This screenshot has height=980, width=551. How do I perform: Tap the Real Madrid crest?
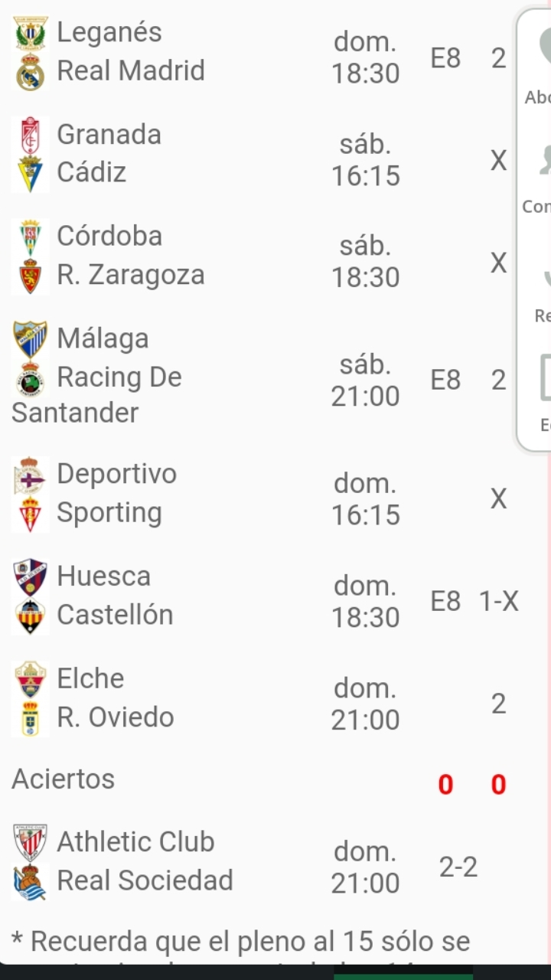pos(31,73)
